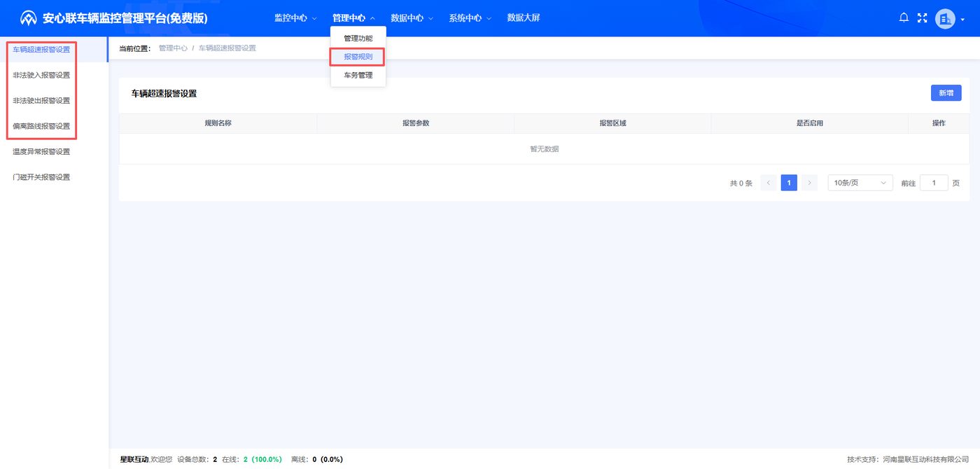This screenshot has width=980, height=469.
Task: Open the 10条/页 page size selector
Action: 860,183
